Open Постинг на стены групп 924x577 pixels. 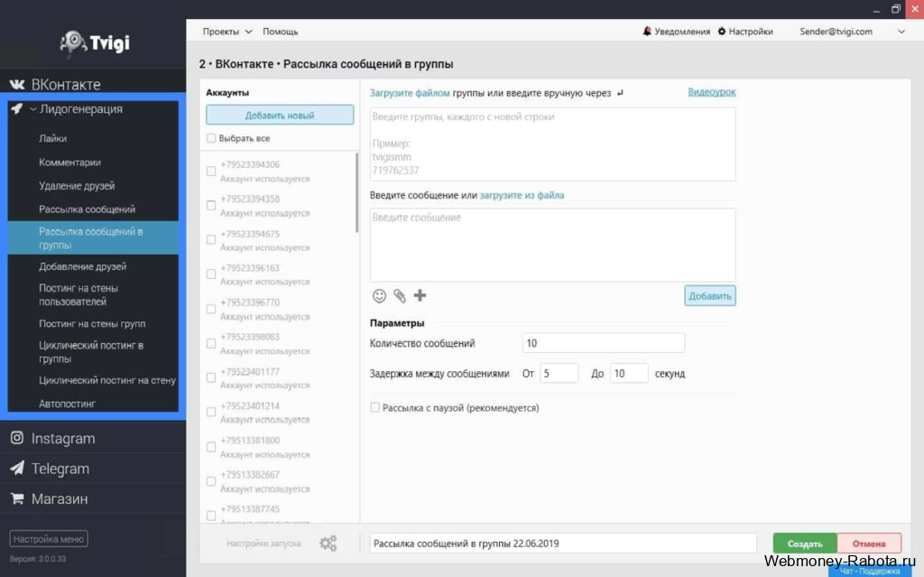point(93,324)
